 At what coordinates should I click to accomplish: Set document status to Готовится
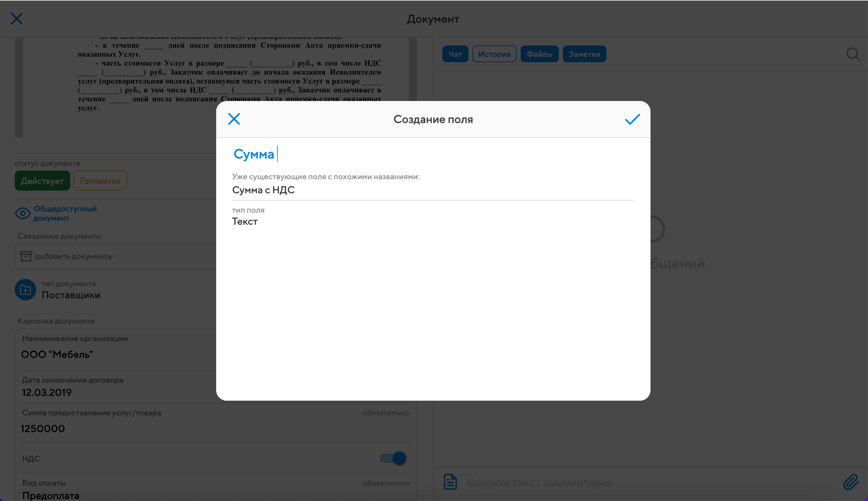click(100, 181)
